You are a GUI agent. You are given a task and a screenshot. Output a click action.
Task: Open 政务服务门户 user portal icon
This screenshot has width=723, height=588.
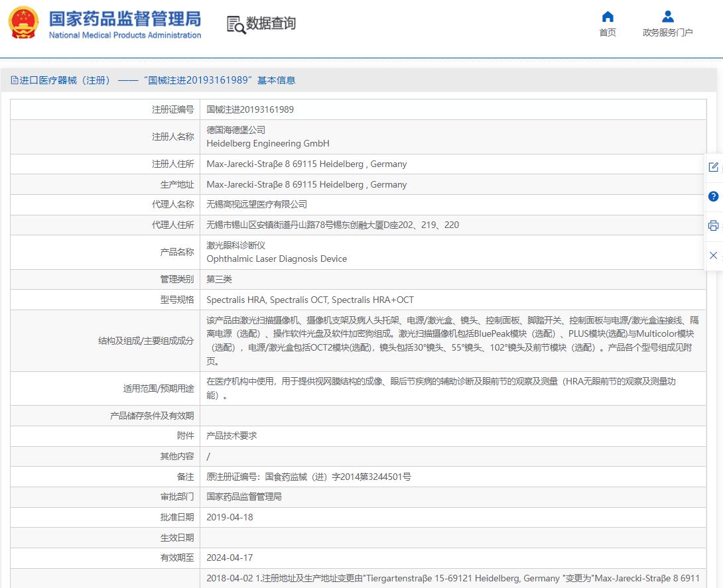coord(668,17)
